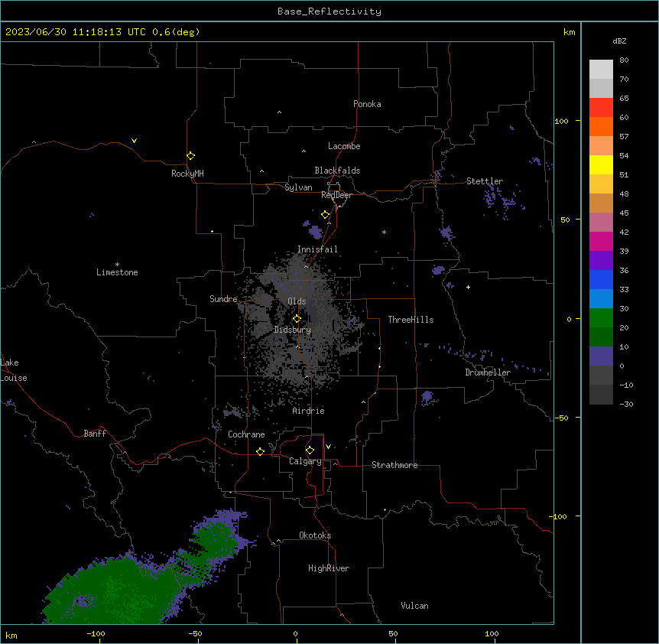Image resolution: width=659 pixels, height=644 pixels.
Task: Click the Sylvan label
Action: click(x=298, y=187)
